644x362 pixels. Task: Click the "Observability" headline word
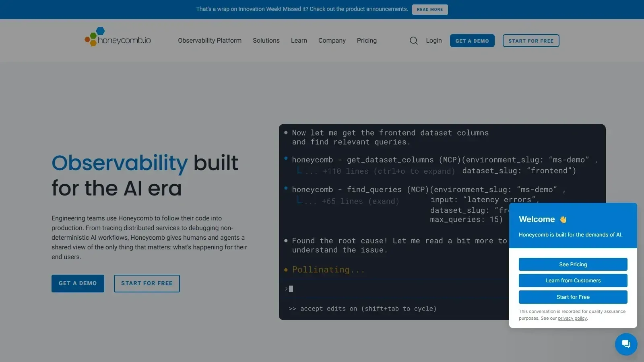click(x=120, y=163)
